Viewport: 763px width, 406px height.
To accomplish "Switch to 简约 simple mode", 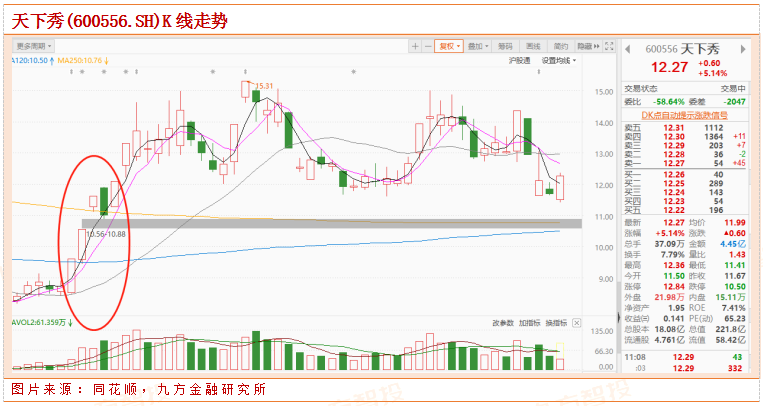I will 561,46.
